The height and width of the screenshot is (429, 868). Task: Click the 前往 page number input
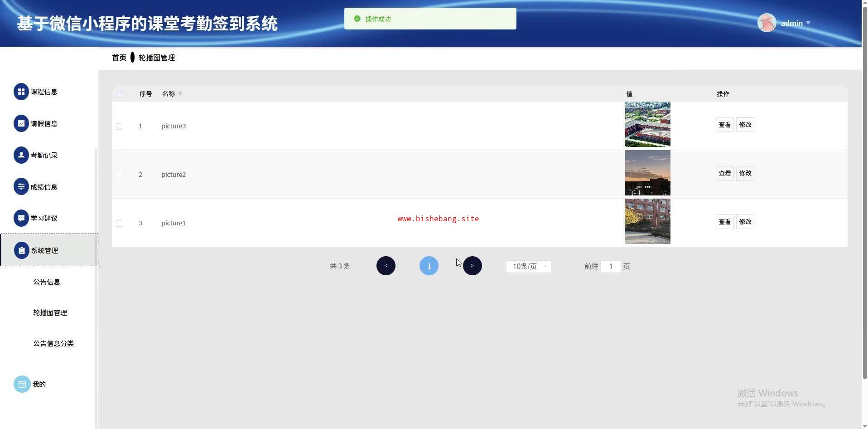(x=611, y=266)
